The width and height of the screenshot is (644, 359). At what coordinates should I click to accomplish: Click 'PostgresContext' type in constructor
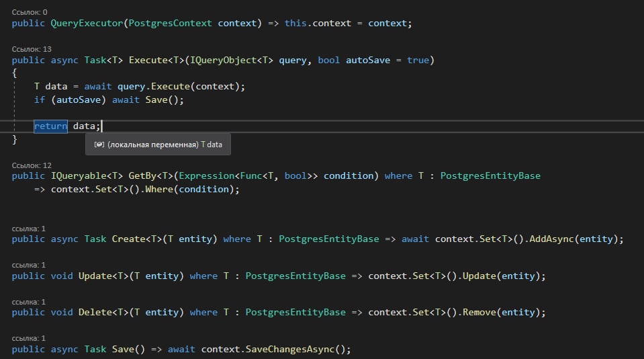tap(171, 24)
